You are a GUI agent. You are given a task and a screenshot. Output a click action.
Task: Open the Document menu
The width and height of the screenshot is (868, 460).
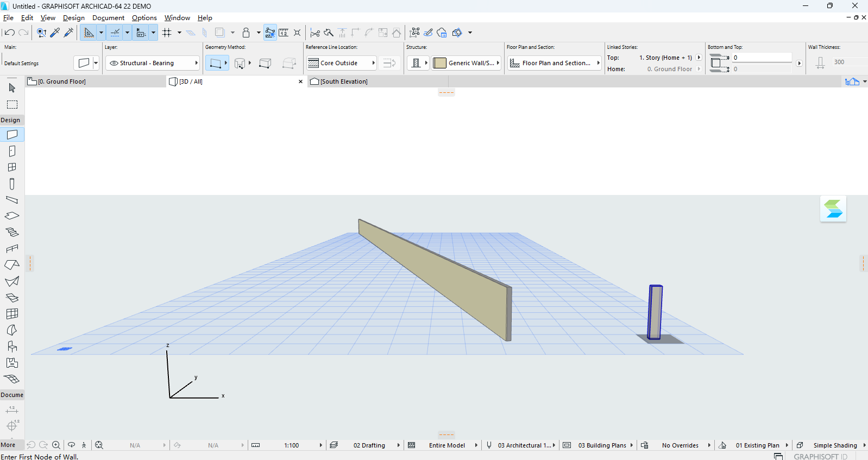pos(108,18)
